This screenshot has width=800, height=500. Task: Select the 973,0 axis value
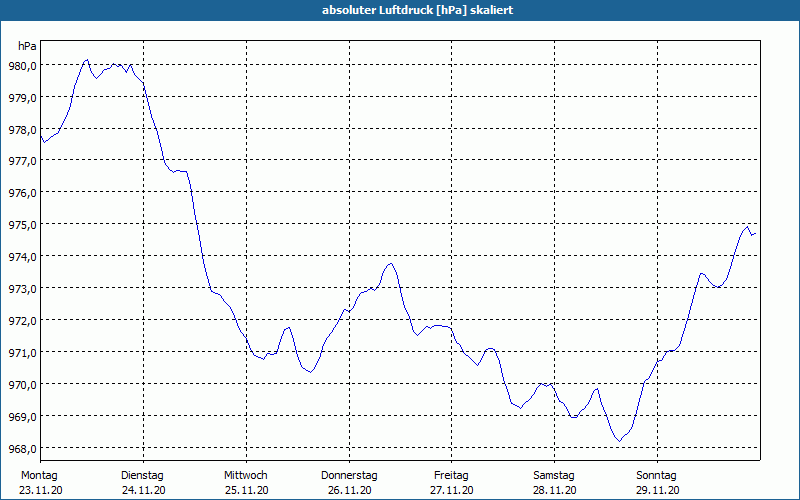coord(22,289)
